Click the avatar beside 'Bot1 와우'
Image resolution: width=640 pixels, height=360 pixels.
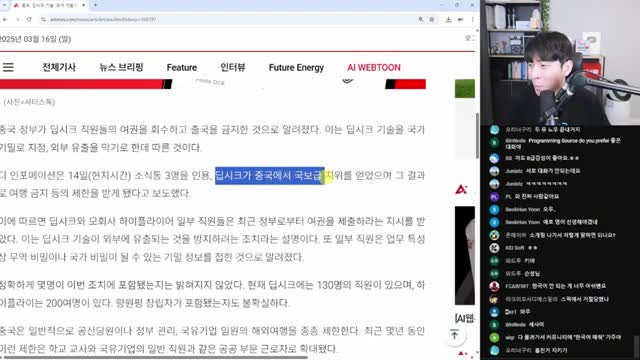click(494, 311)
